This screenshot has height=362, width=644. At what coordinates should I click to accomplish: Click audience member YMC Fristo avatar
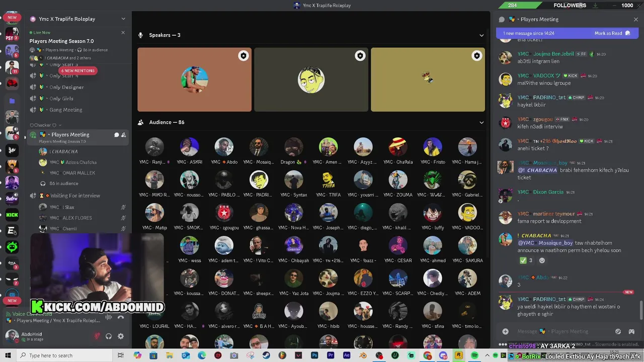tap(432, 147)
